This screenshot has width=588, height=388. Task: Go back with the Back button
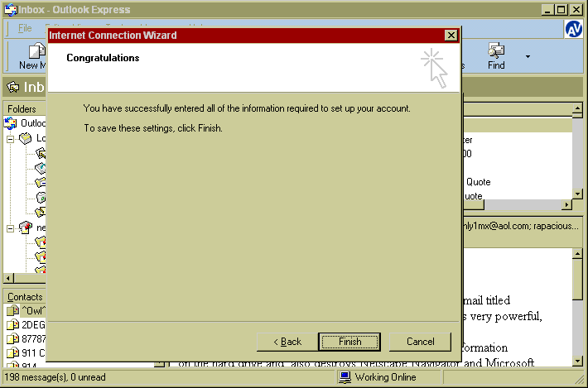[287, 342]
